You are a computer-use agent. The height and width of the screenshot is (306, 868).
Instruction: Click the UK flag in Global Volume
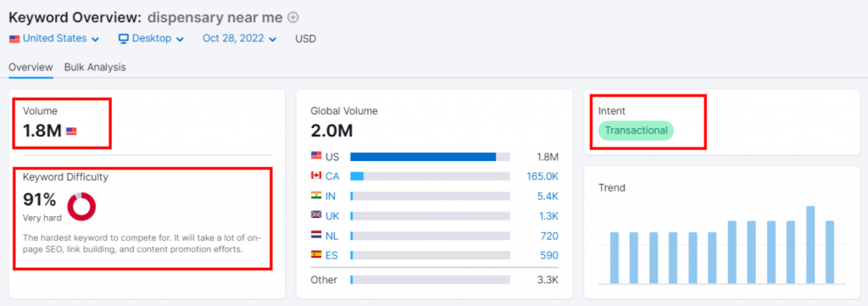316,216
